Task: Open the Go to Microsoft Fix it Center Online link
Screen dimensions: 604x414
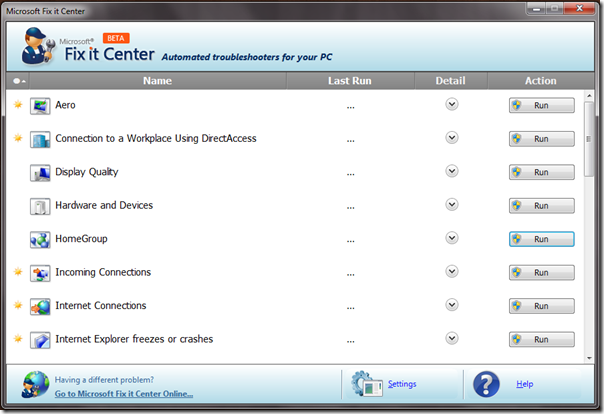Action: (124, 394)
